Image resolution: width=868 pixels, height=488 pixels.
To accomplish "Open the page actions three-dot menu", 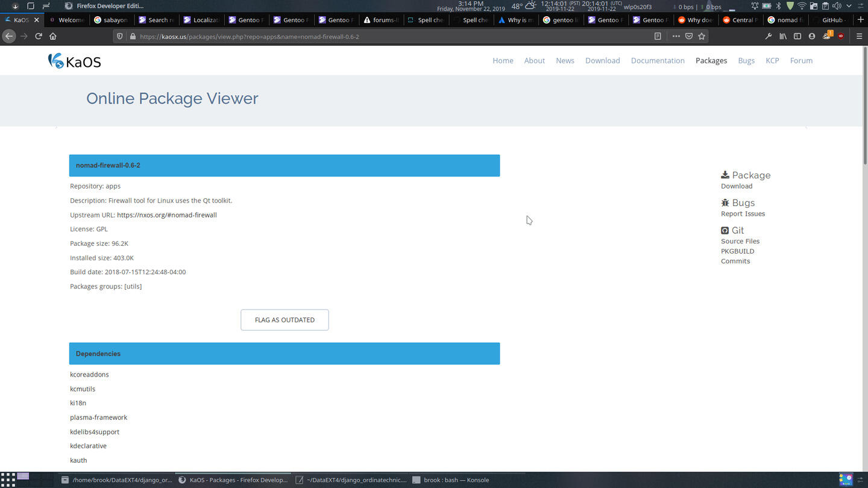I will [x=676, y=36].
